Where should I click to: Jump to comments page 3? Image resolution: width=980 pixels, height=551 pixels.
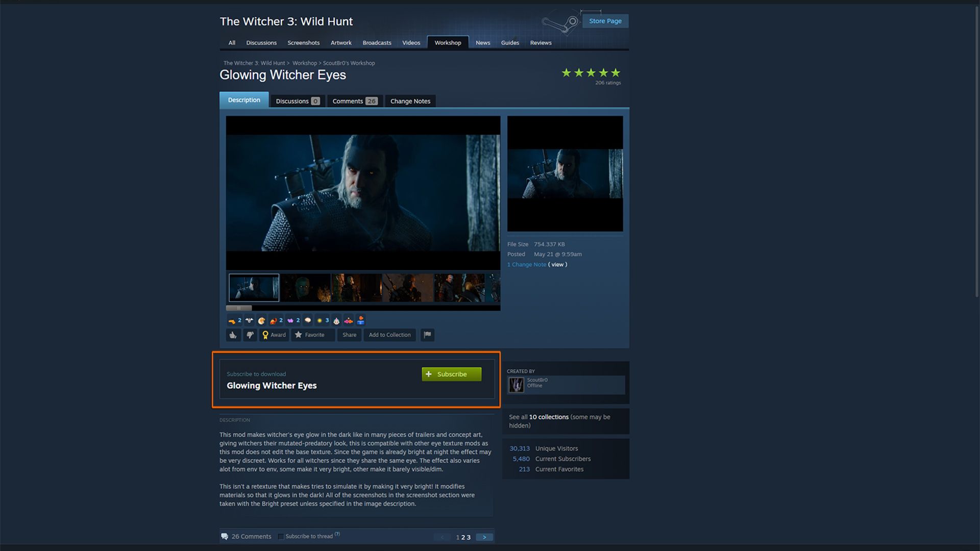469,538
